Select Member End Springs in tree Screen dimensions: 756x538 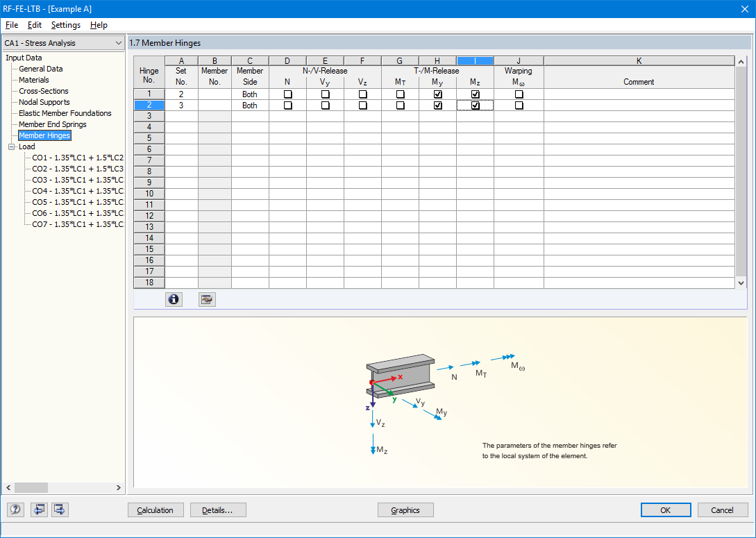pos(53,124)
